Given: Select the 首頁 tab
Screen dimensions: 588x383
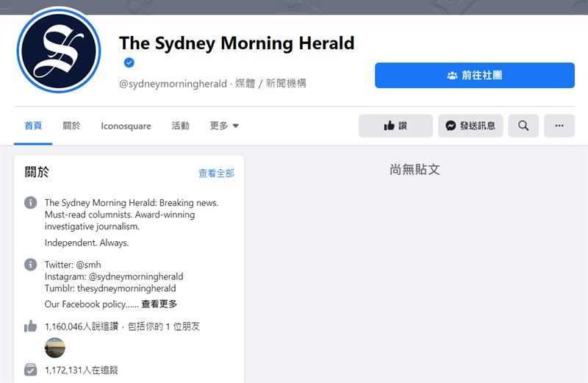Looking at the screenshot, I should point(33,126).
